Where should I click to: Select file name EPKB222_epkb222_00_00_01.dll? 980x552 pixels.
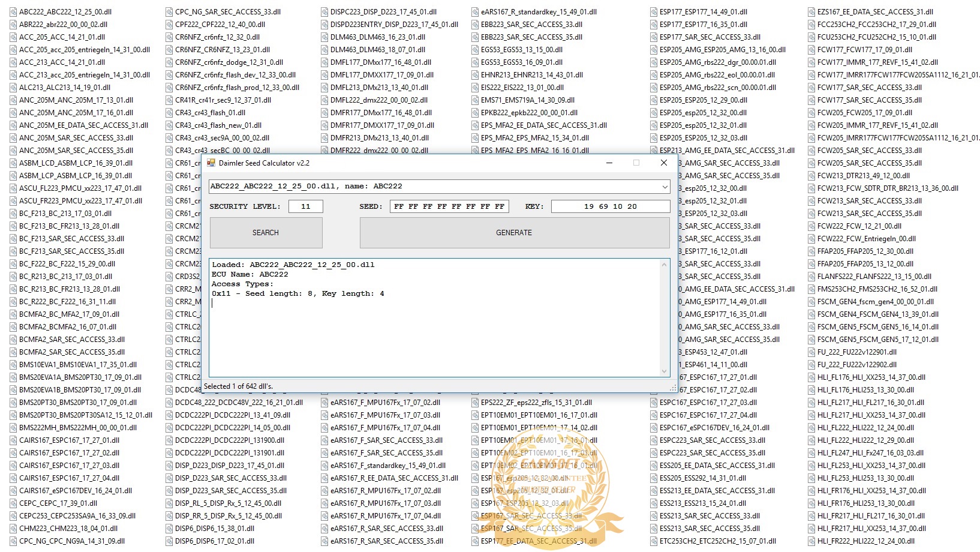click(x=530, y=112)
